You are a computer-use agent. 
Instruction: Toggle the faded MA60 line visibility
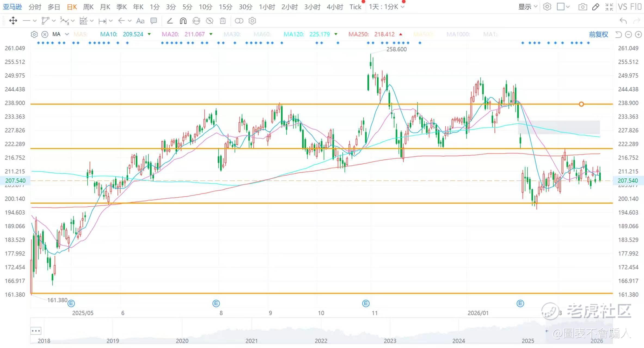(x=262, y=34)
